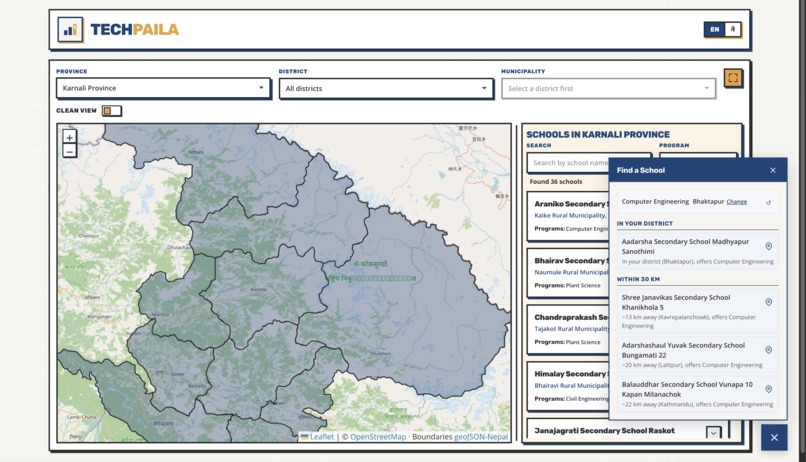806x462 pixels.
Task: Click Naumule Rural Municipality link
Action: 571,272
